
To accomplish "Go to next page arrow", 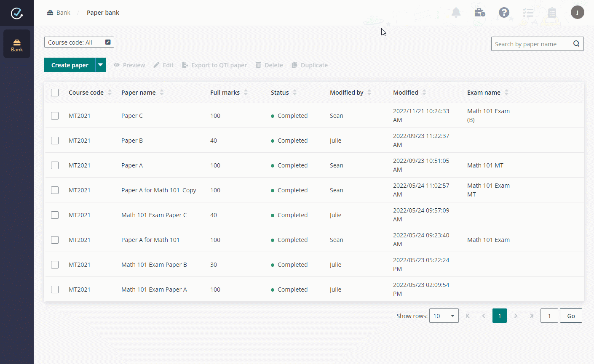I will [516, 316].
